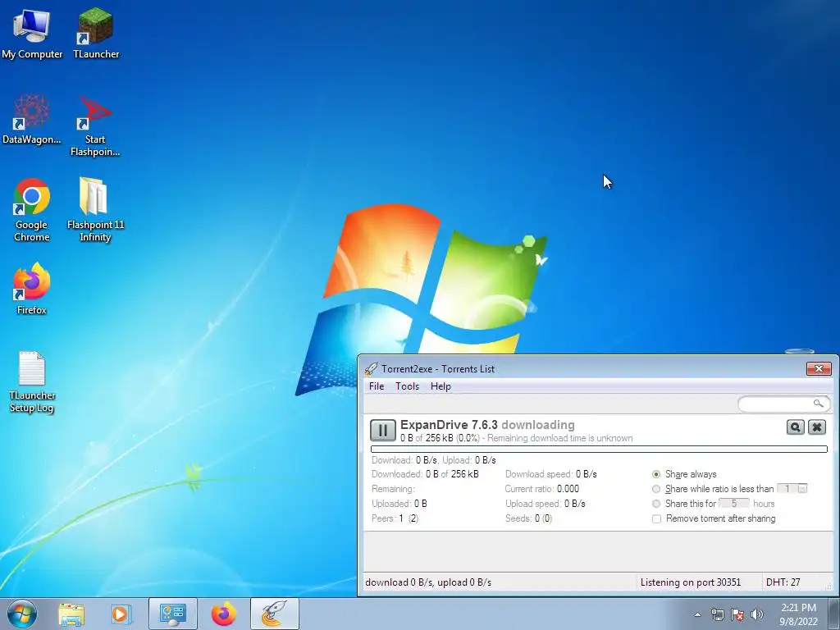The image size is (840, 630).
Task: Click the volume speaker tray icon
Action: click(757, 614)
